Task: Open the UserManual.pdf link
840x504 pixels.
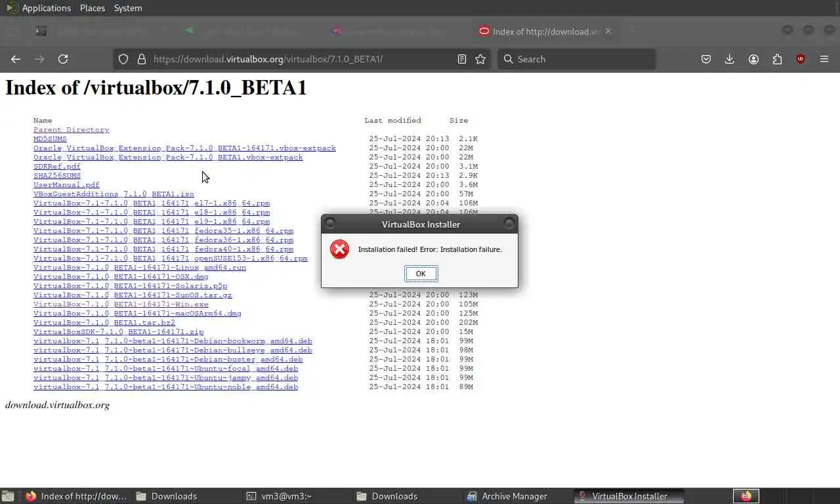Action: pos(66,185)
